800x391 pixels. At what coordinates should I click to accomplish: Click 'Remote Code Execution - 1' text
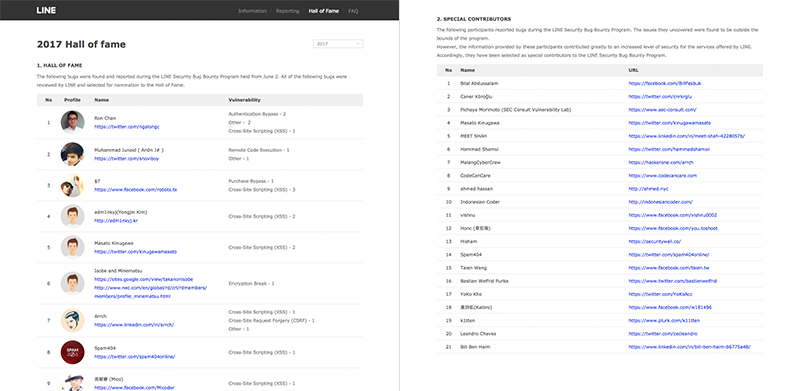click(x=259, y=151)
